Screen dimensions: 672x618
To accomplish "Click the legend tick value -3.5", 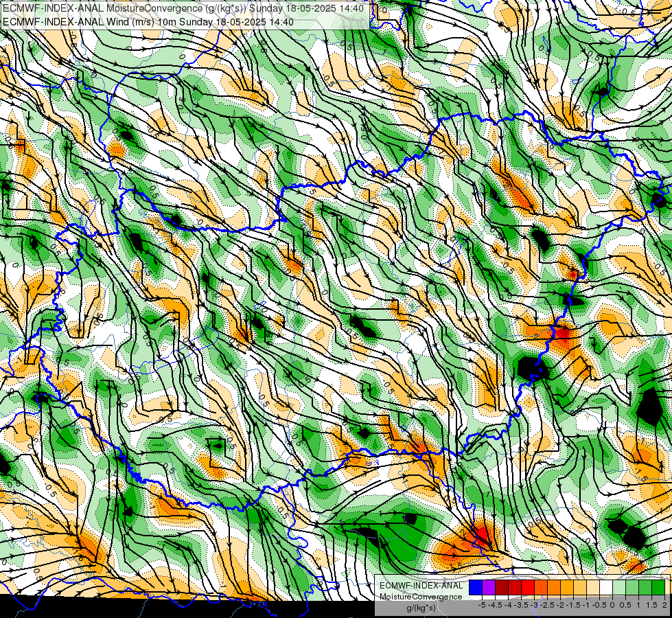I will (x=521, y=605).
